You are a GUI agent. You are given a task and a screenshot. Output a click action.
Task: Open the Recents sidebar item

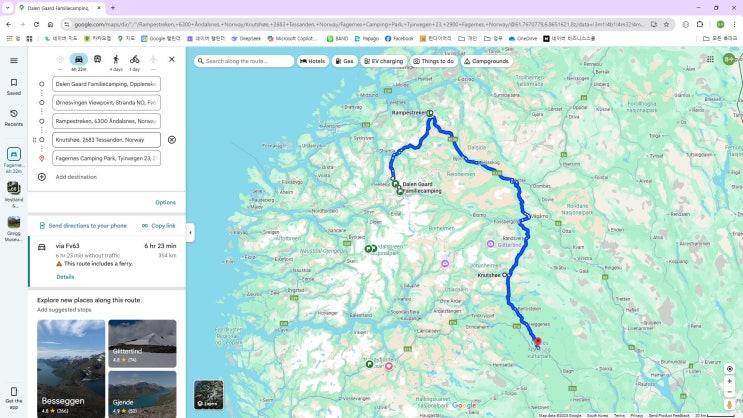point(14,118)
